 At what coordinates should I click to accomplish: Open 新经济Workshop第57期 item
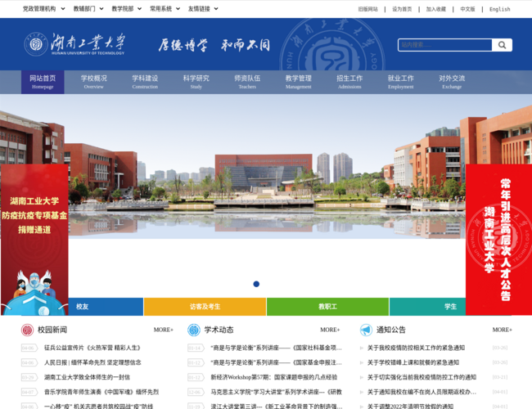[274, 377]
